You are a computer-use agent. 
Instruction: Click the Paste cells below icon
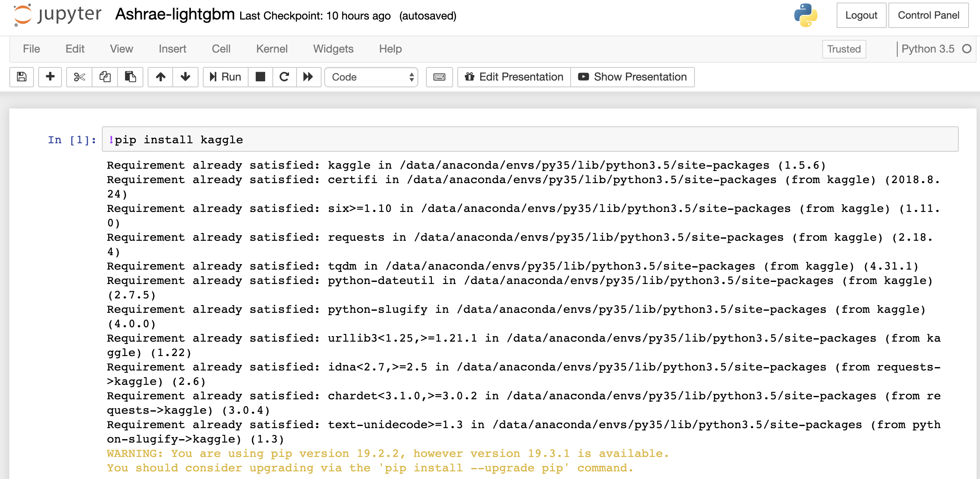click(131, 77)
